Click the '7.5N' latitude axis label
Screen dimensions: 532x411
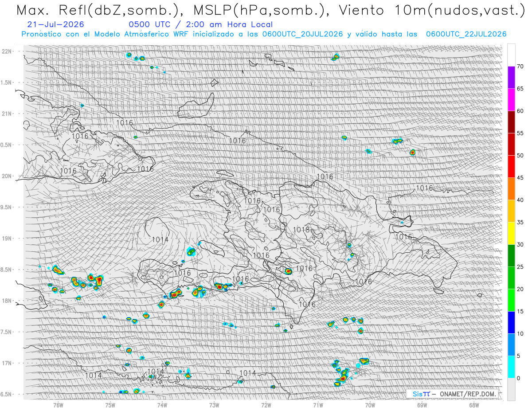click(x=7, y=332)
